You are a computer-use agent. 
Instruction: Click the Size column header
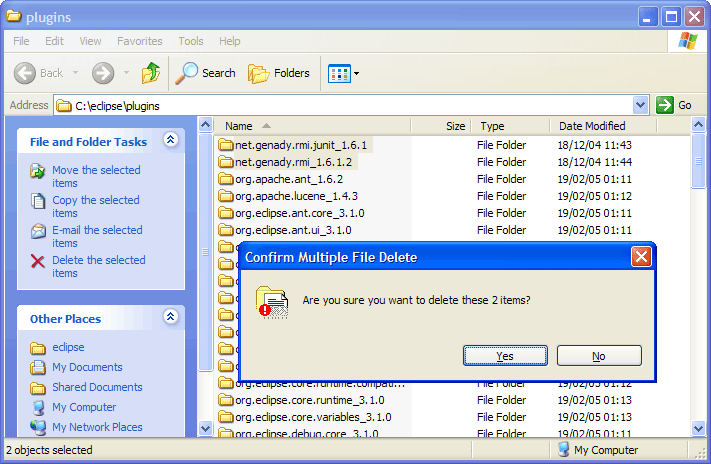tap(441, 126)
